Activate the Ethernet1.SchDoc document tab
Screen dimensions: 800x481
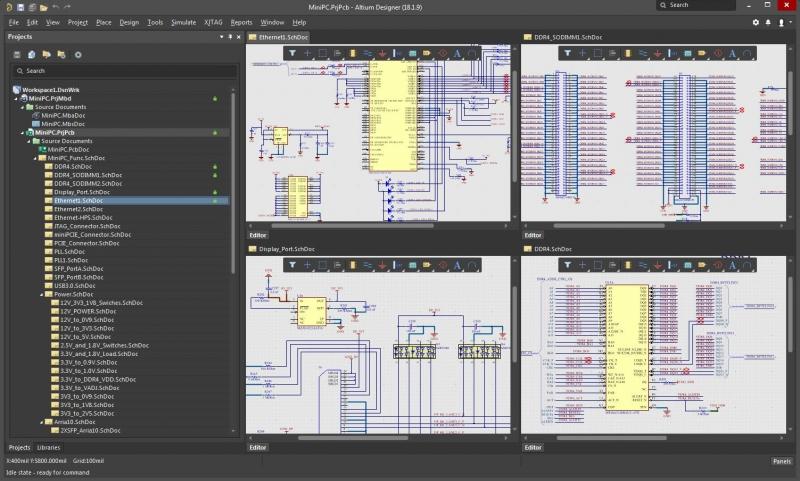click(279, 37)
